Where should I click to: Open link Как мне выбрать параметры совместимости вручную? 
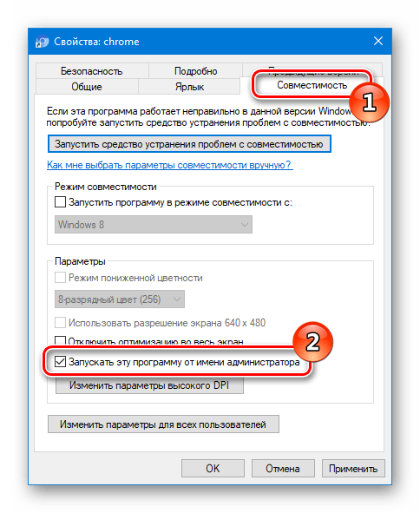[170, 165]
